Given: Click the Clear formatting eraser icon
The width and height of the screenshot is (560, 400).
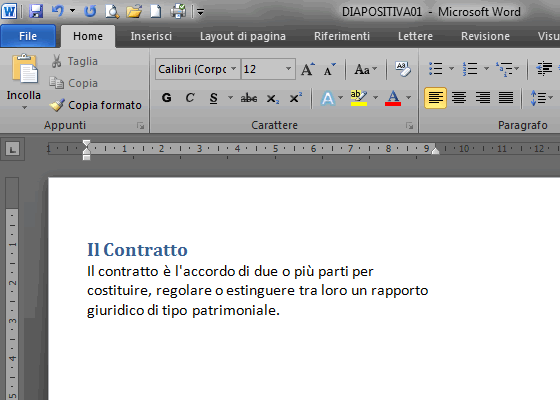Looking at the screenshot, I should 402,69.
